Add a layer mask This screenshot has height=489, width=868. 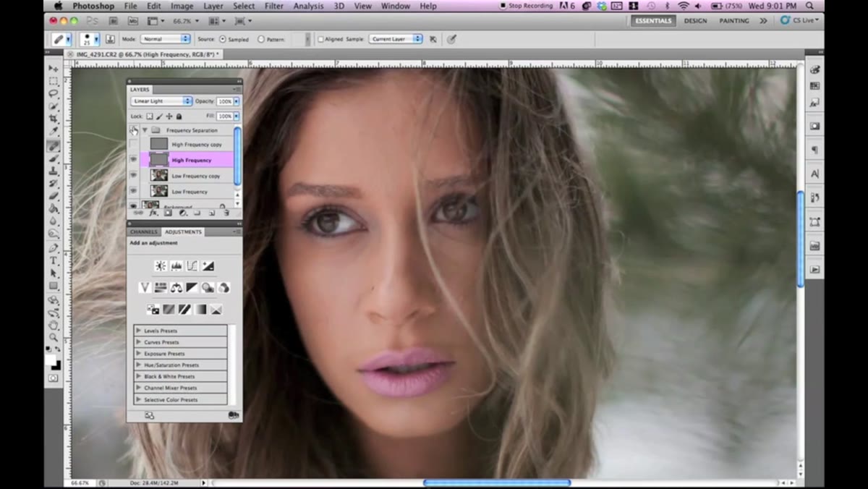click(x=168, y=213)
